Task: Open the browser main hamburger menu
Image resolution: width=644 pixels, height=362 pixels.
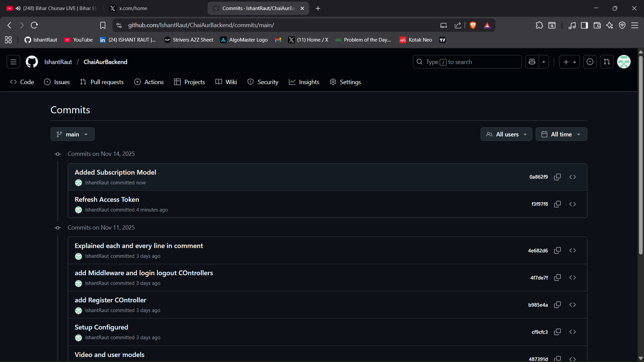Action: pos(635,25)
